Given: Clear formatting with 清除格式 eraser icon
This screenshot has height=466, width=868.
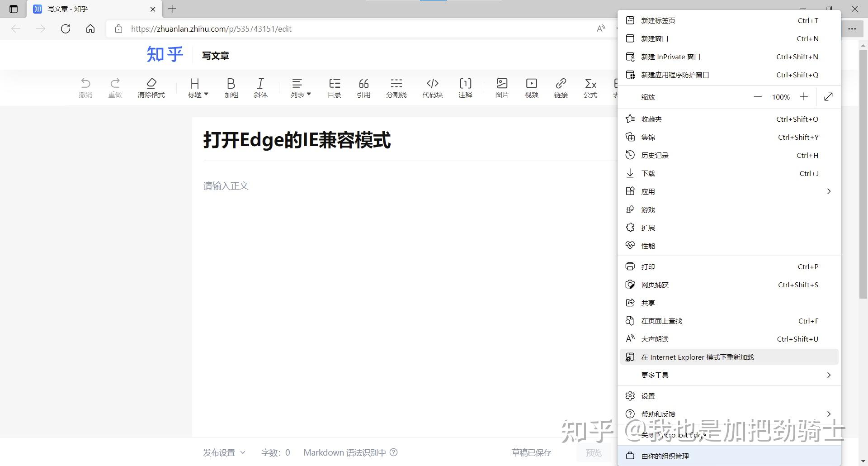Looking at the screenshot, I should coord(151,88).
